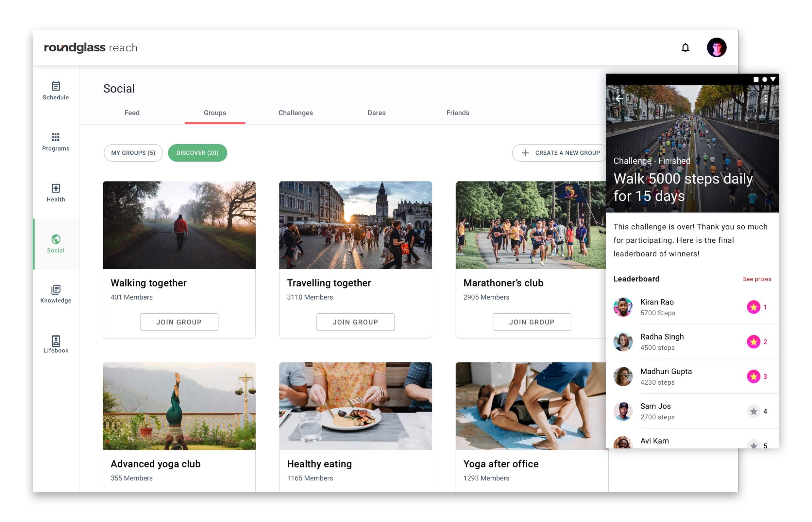812x522 pixels.
Task: Open Marathoner's club group photo
Action: (531, 225)
